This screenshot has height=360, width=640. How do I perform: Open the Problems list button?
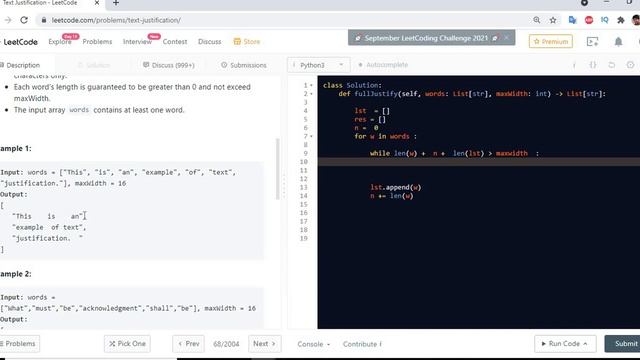point(19,344)
